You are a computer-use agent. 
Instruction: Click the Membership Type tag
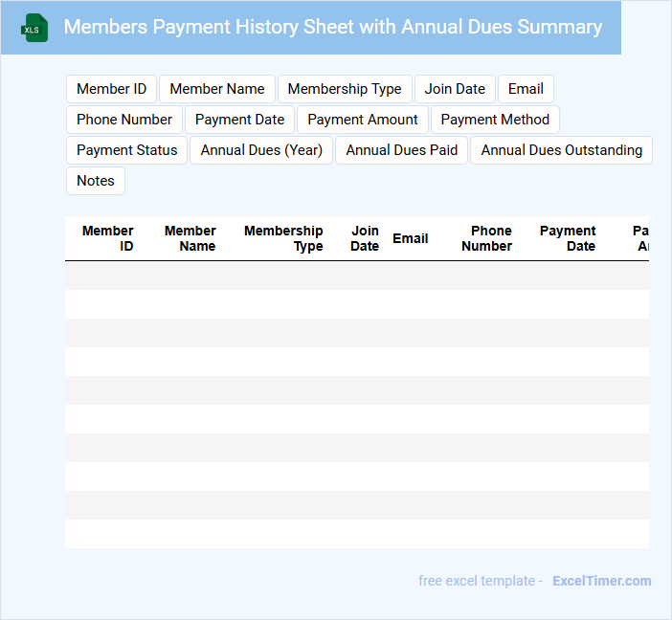click(345, 89)
